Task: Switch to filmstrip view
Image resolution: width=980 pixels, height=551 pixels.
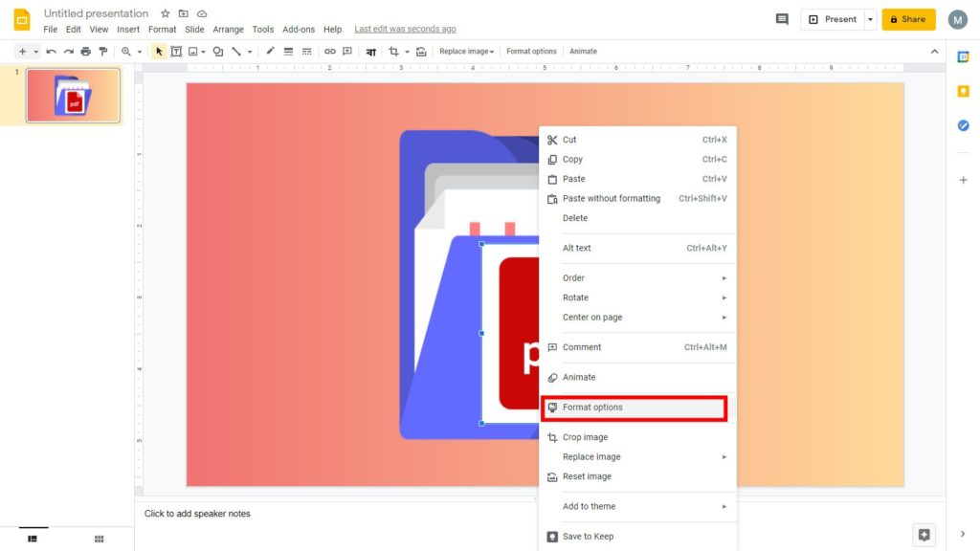Action: [33, 539]
